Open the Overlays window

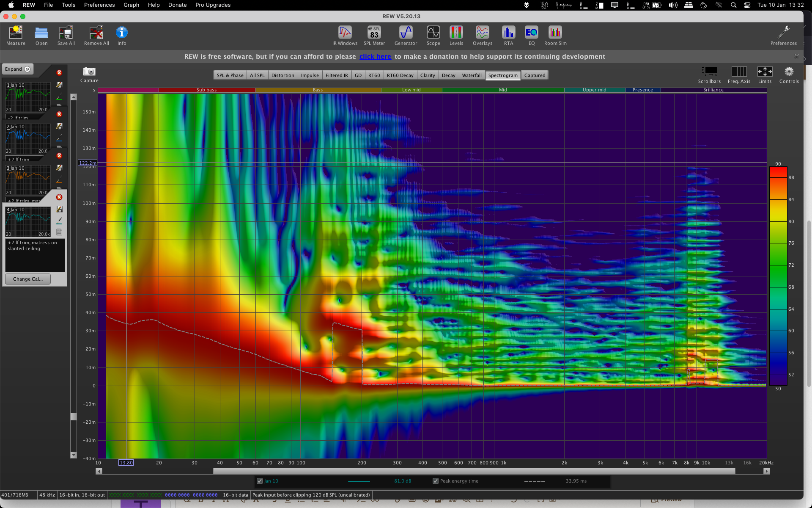point(482,36)
